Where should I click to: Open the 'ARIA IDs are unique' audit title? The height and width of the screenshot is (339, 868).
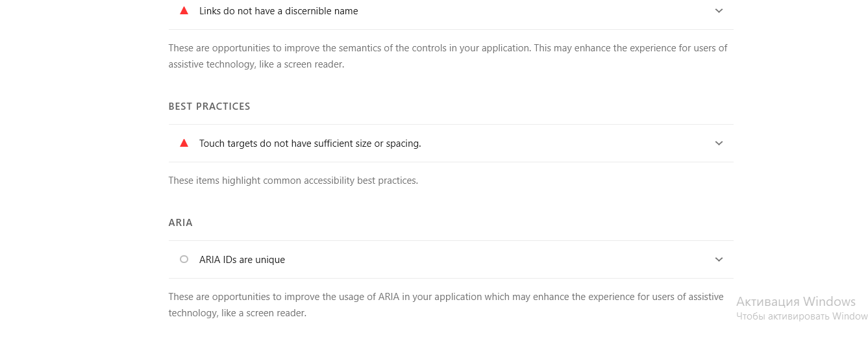click(x=242, y=260)
